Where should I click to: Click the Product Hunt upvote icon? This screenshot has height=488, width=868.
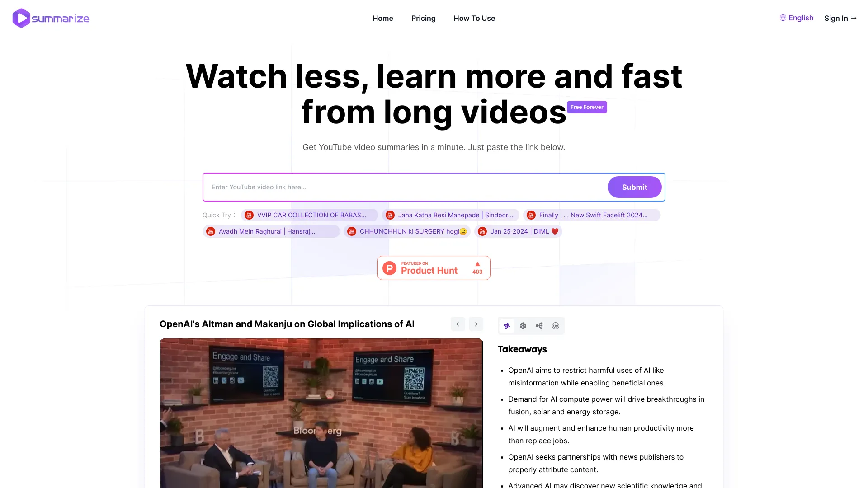click(477, 263)
